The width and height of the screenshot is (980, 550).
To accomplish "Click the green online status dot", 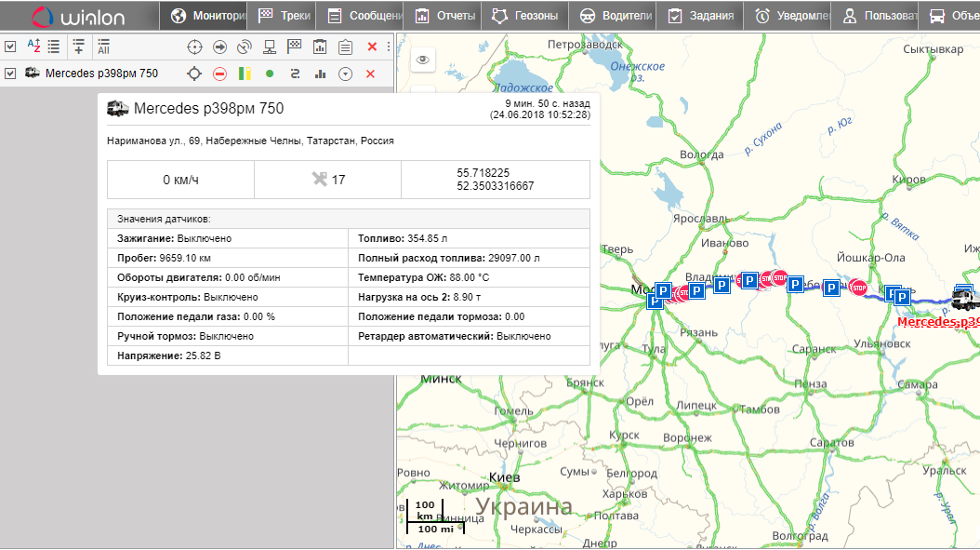I will [x=270, y=74].
